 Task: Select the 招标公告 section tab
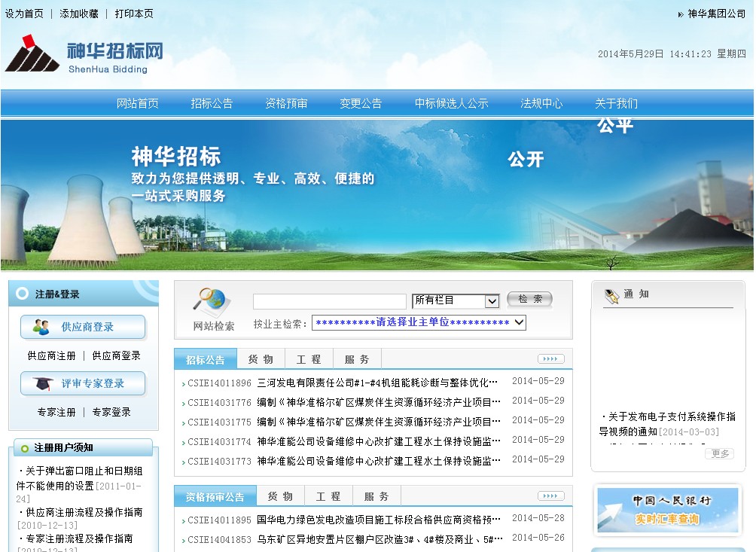206,359
